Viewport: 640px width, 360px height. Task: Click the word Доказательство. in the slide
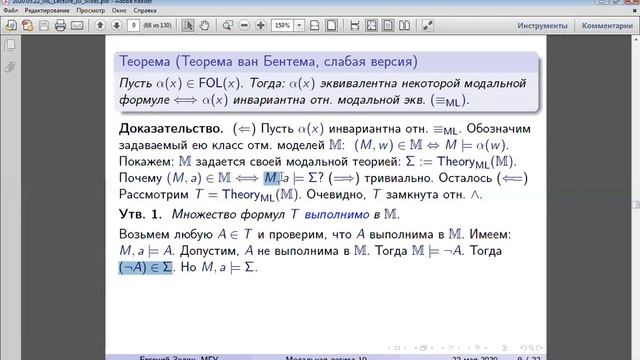point(171,129)
